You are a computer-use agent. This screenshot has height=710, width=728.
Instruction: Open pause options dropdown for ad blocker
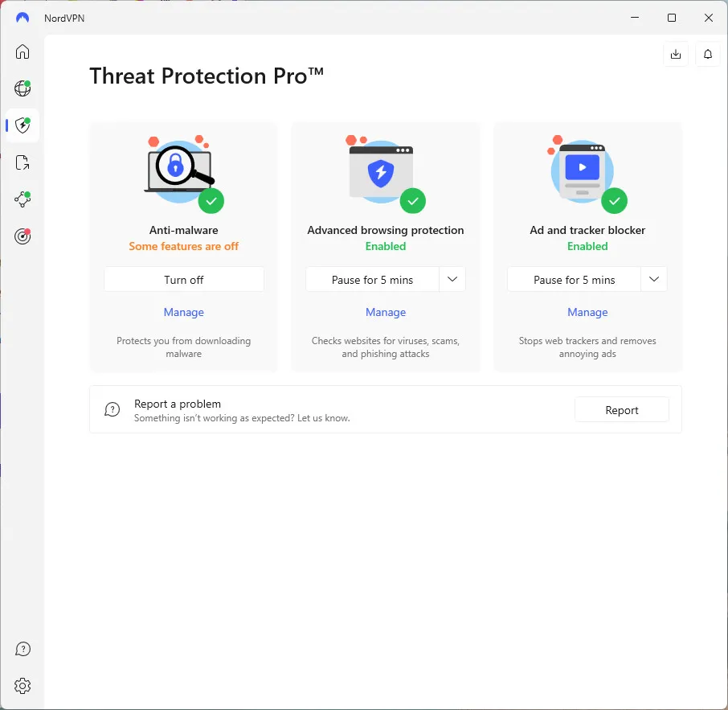point(653,279)
